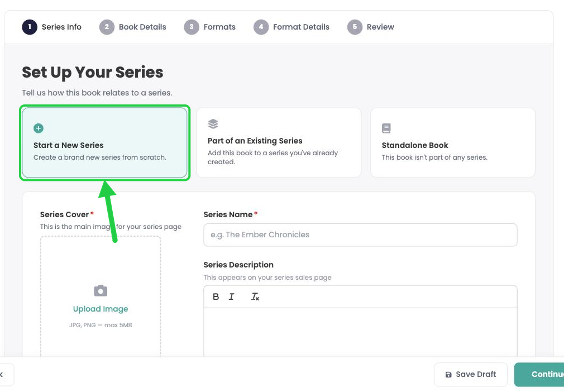Open step 3 Formats
Image resolution: width=564 pixels, height=392 pixels.
[x=210, y=27]
